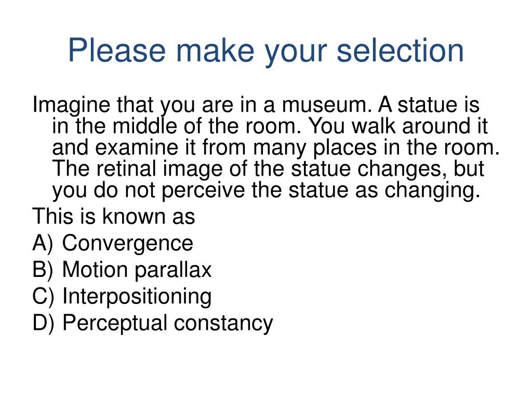Click the letter B) option marker
532x399 pixels.
tap(43, 270)
